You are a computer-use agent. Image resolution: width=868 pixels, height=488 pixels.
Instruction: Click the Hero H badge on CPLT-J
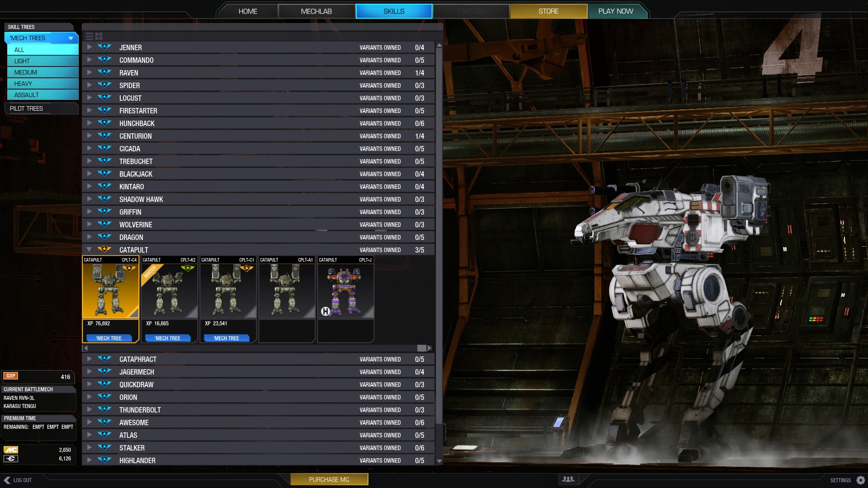325,311
